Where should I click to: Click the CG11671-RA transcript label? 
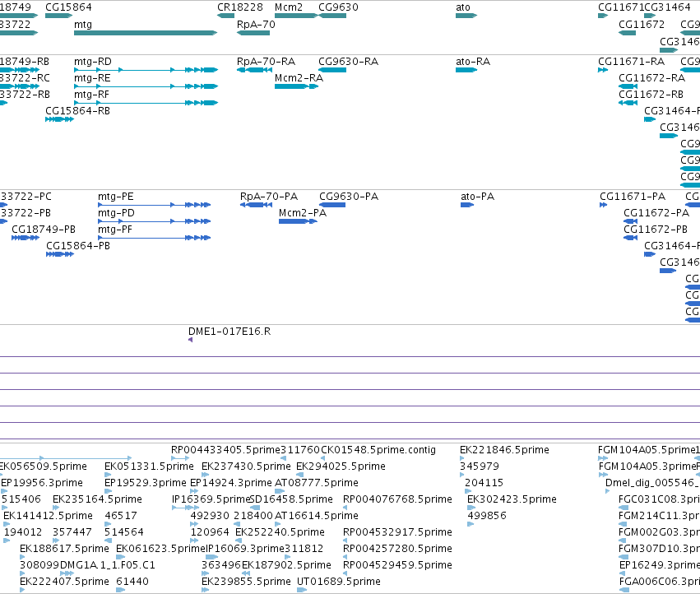tap(631, 62)
